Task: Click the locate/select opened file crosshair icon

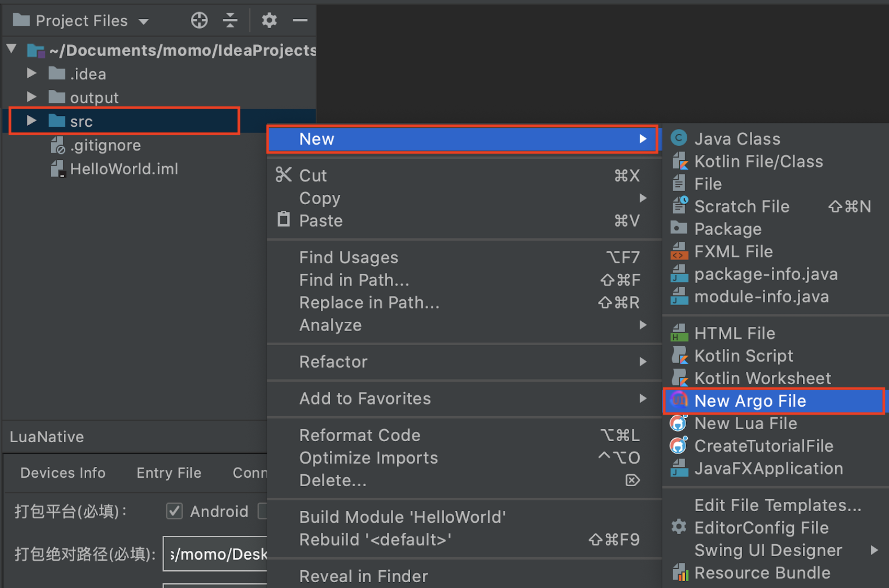Action: (199, 20)
